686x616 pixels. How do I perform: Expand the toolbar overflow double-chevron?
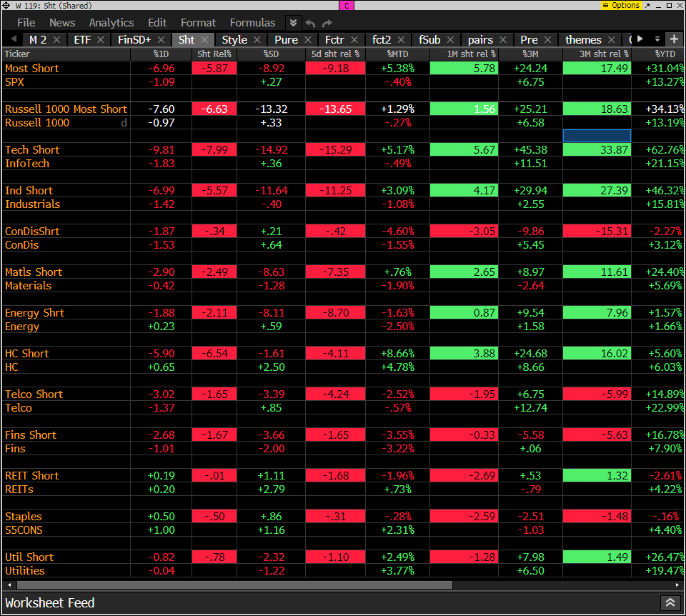[293, 23]
